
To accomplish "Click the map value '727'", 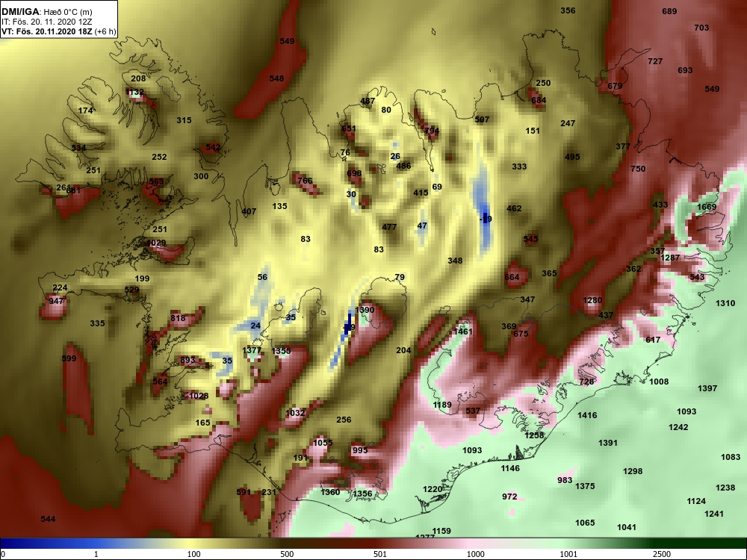I will click(x=655, y=61).
